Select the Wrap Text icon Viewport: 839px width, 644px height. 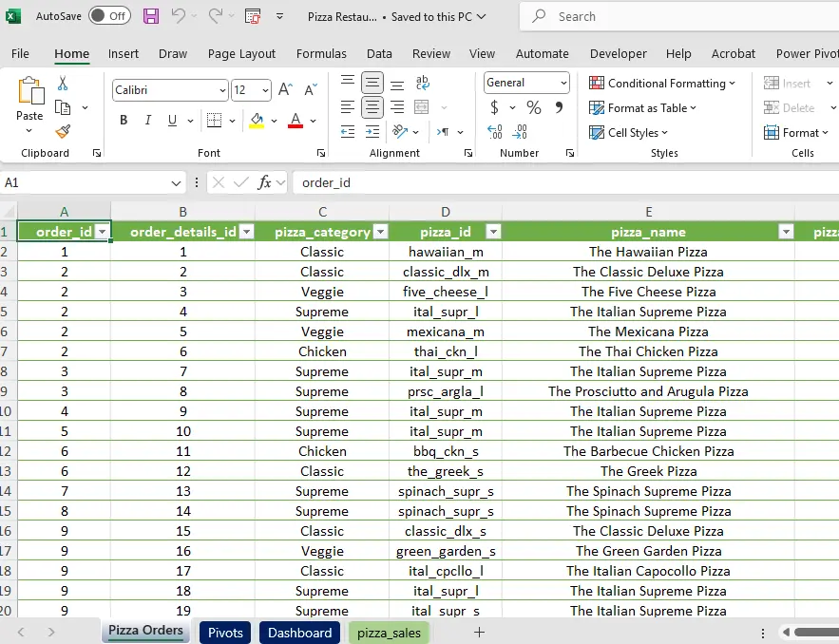[422, 83]
